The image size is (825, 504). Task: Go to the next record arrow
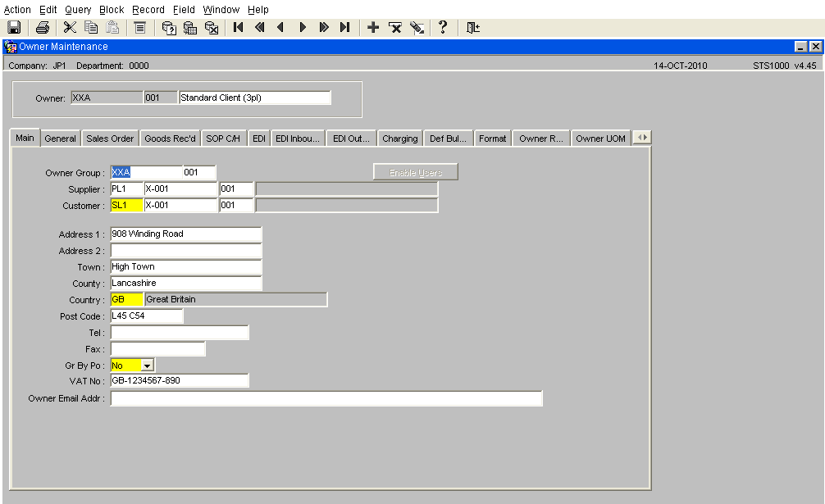point(303,27)
